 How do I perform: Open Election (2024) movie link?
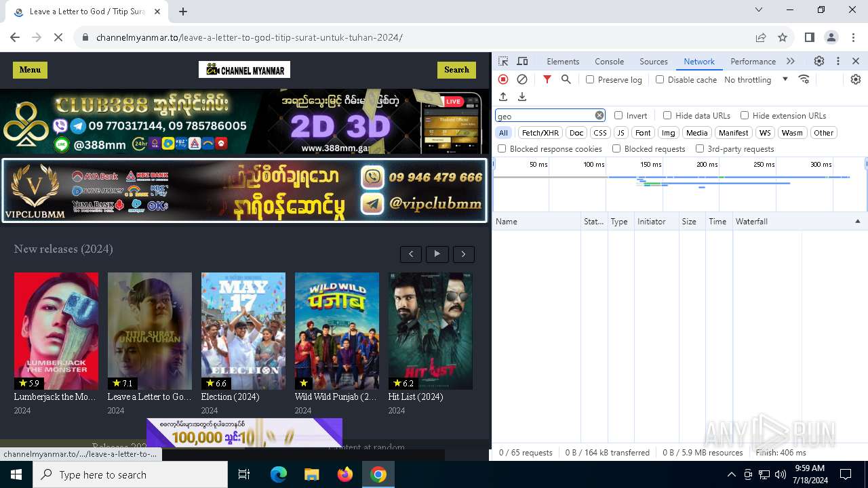(x=231, y=396)
